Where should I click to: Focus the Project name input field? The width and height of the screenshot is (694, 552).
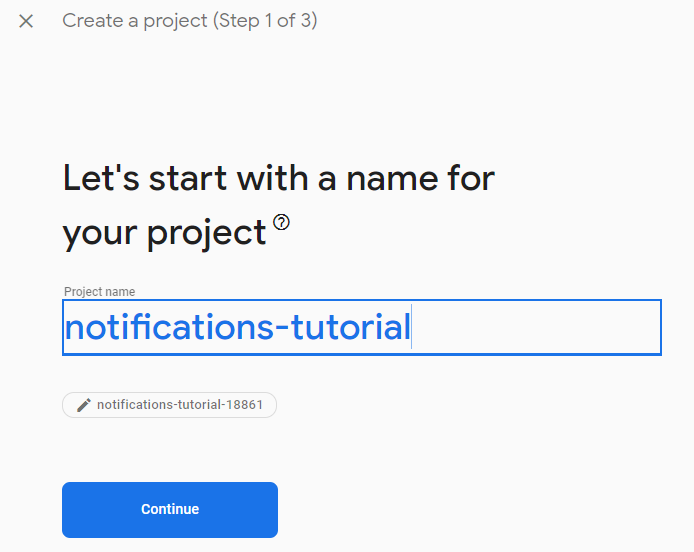tap(362, 328)
